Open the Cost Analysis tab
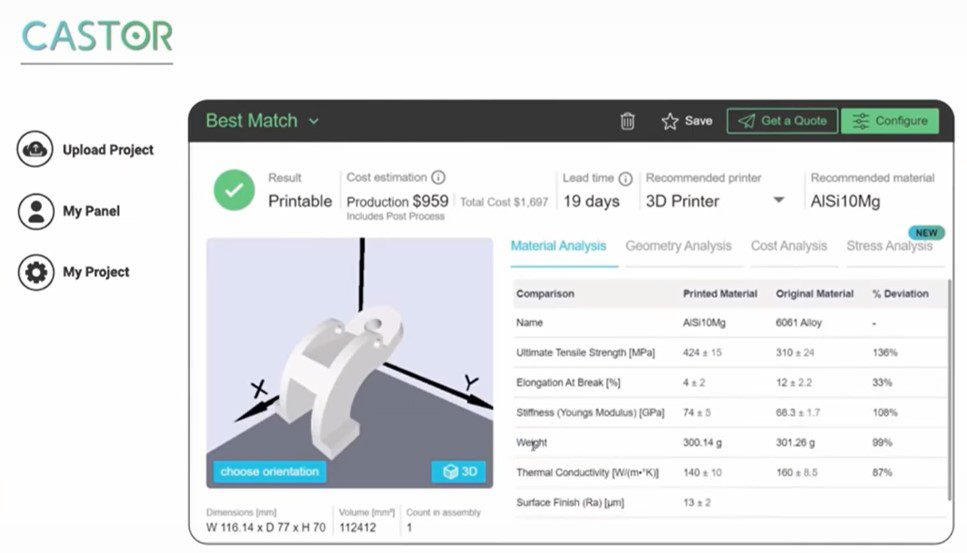 coord(789,246)
